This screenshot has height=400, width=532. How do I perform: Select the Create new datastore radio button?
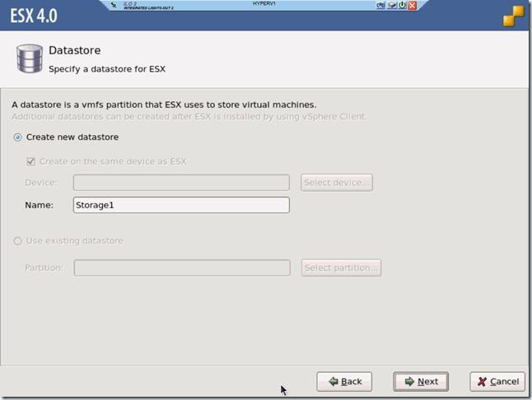click(x=17, y=137)
